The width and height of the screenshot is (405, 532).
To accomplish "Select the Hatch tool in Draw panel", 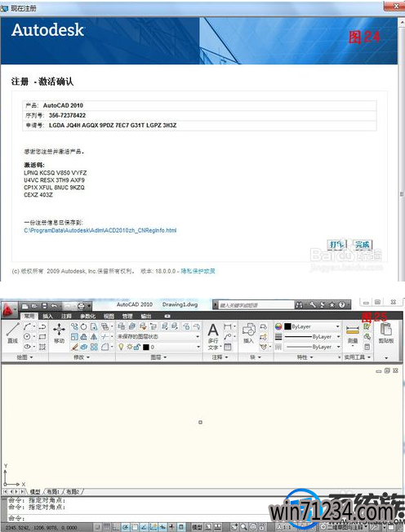I will (x=42, y=347).
